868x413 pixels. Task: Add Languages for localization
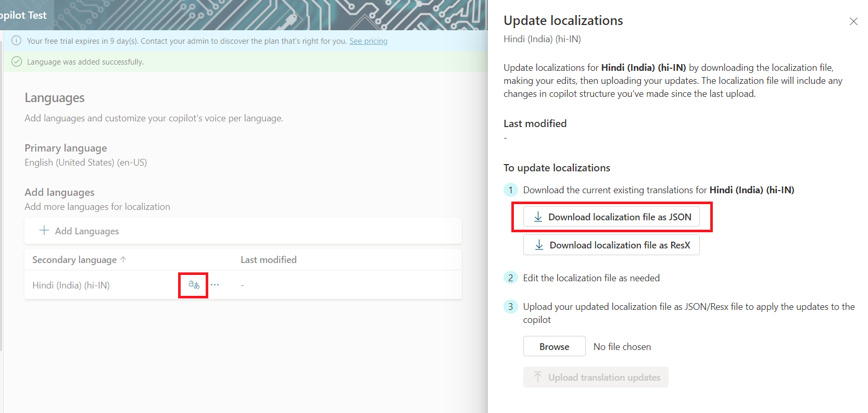coord(79,231)
